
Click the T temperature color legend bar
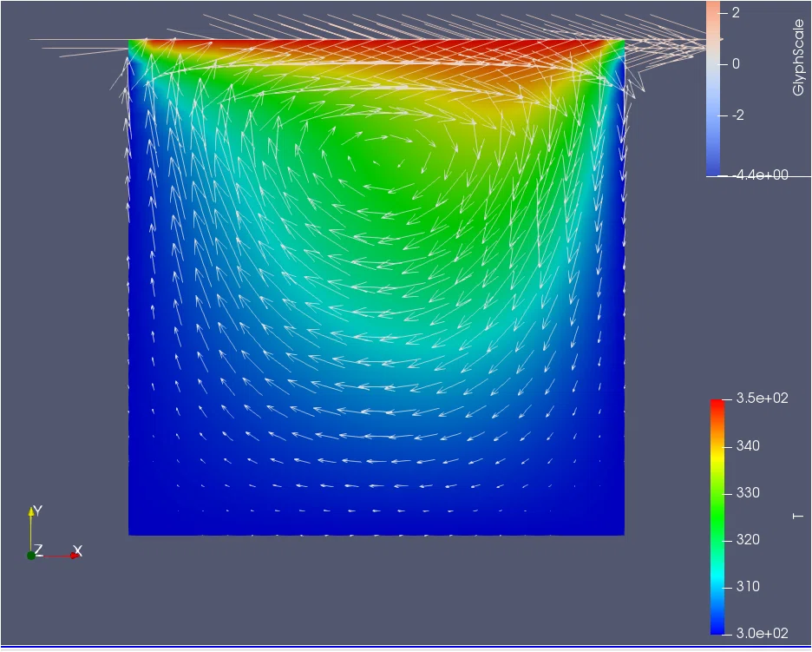(x=717, y=517)
